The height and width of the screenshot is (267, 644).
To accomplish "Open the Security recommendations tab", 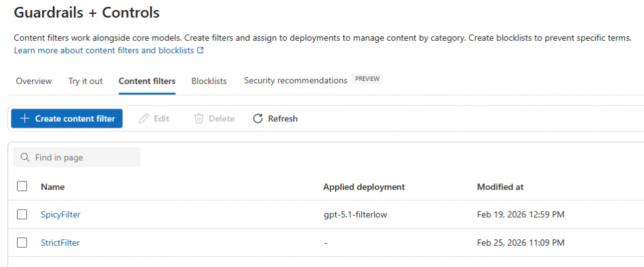I will 296,81.
